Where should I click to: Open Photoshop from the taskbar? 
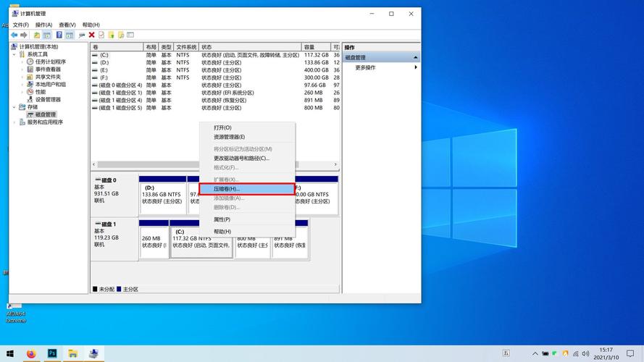52,353
